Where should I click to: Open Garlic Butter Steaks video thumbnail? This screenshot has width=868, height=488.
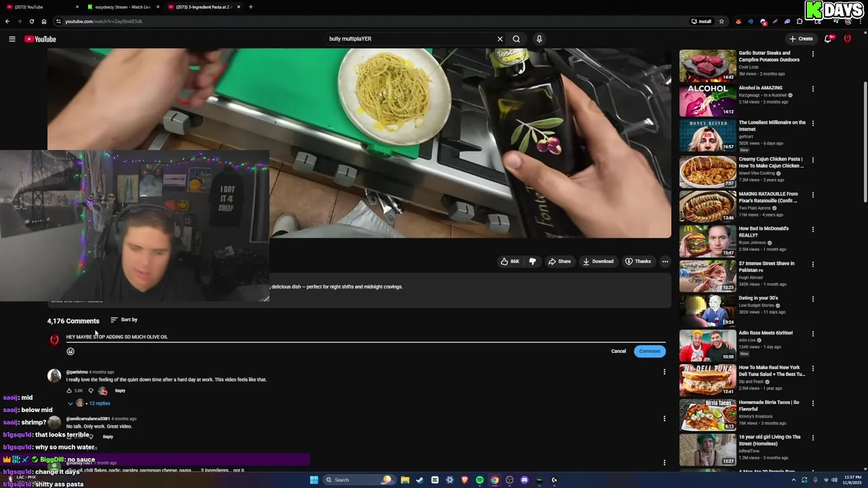coord(707,65)
